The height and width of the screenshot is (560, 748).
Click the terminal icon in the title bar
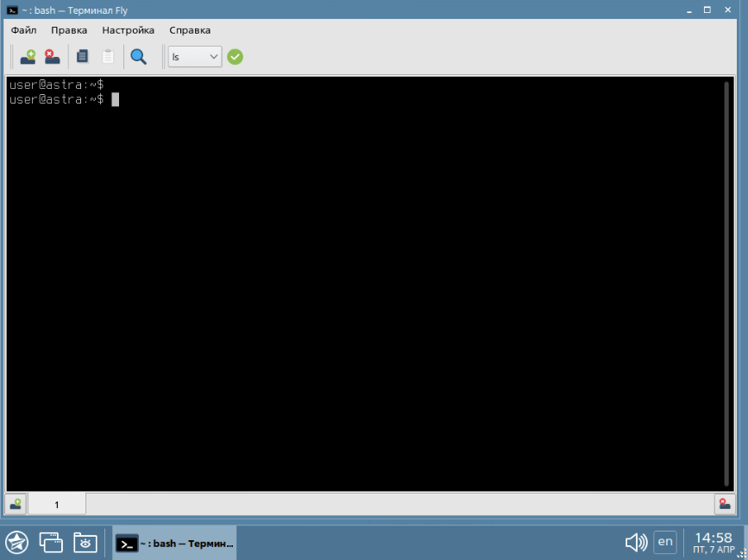[12, 10]
